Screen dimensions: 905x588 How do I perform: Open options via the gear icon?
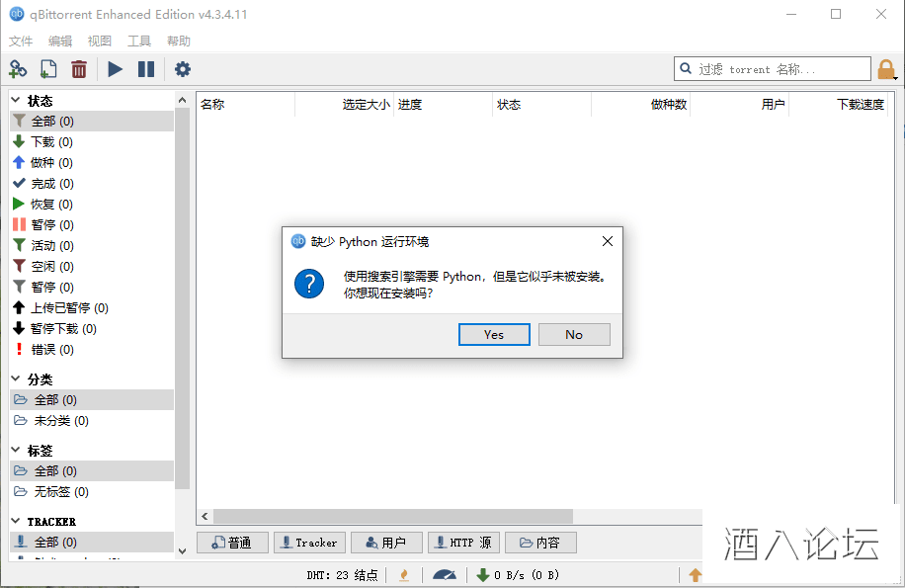[x=183, y=69]
